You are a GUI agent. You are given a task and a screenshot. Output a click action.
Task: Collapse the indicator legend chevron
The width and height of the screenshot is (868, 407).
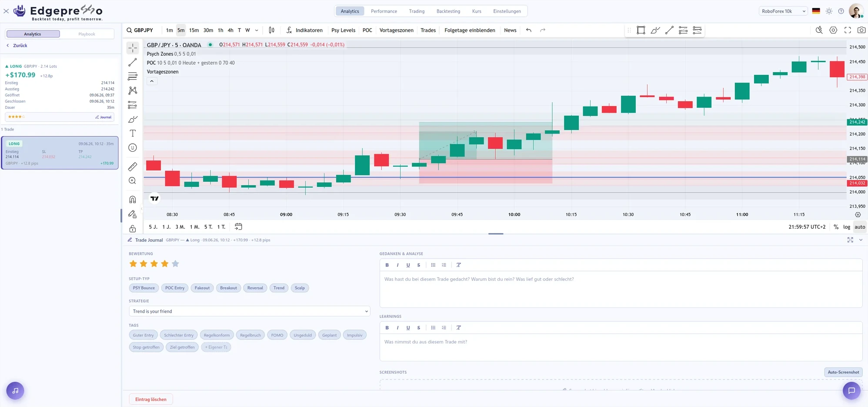click(152, 81)
